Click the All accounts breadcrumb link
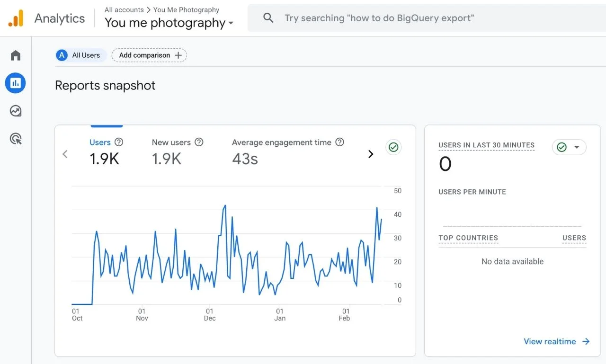 pos(124,9)
